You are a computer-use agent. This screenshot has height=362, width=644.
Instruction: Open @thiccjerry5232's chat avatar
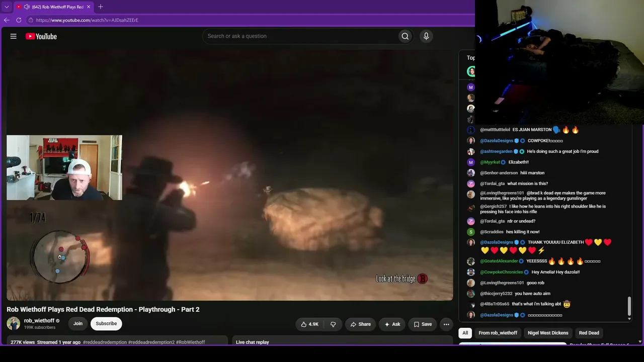[x=471, y=294]
